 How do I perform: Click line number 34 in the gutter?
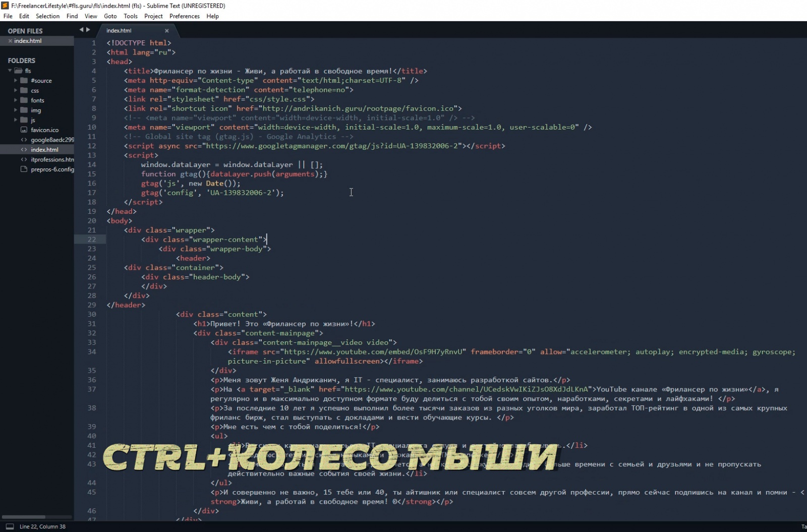[x=91, y=352]
